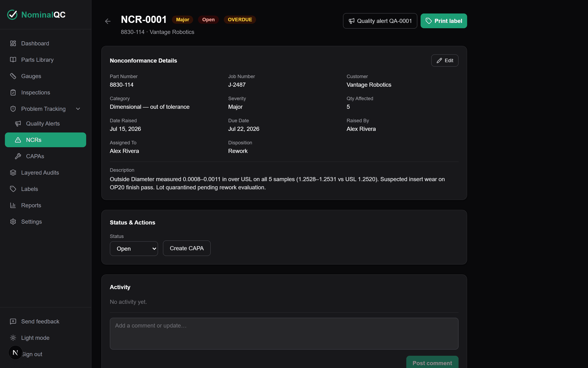Click the OVERDUE badge
This screenshot has height=368, width=588.
pos(240,20)
